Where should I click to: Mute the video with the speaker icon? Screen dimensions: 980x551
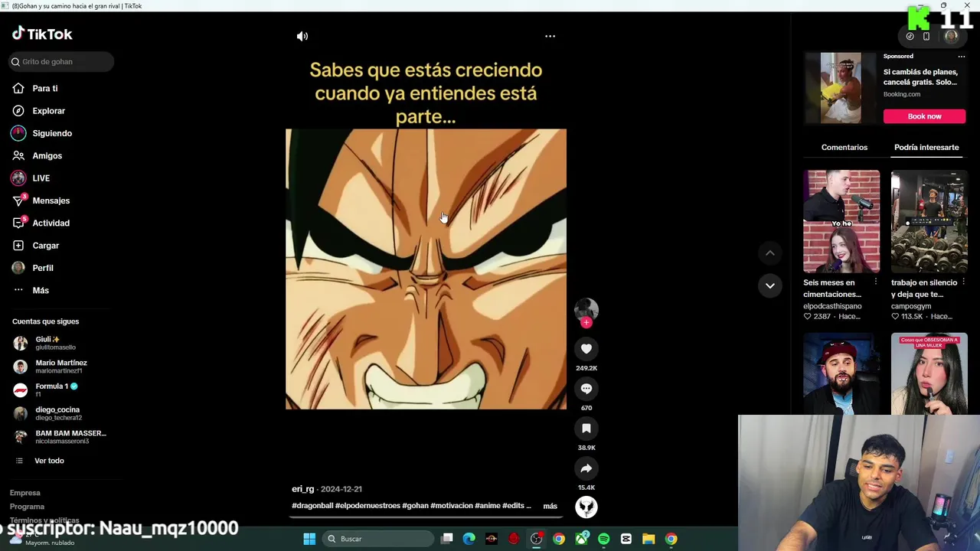[x=302, y=36]
